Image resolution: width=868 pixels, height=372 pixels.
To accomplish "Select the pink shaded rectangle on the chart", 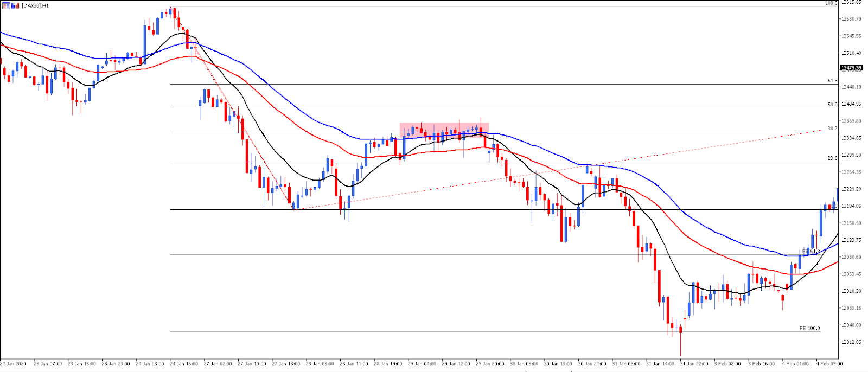I will point(444,130).
